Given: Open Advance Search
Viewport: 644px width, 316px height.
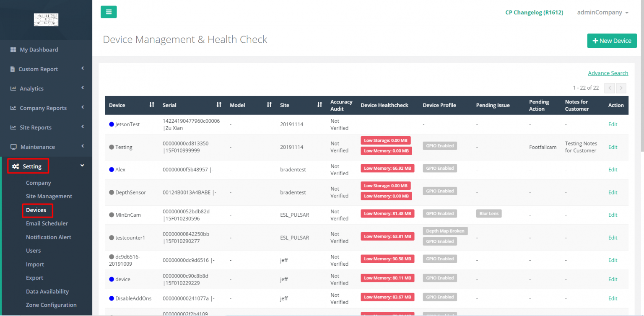Looking at the screenshot, I should [608, 73].
